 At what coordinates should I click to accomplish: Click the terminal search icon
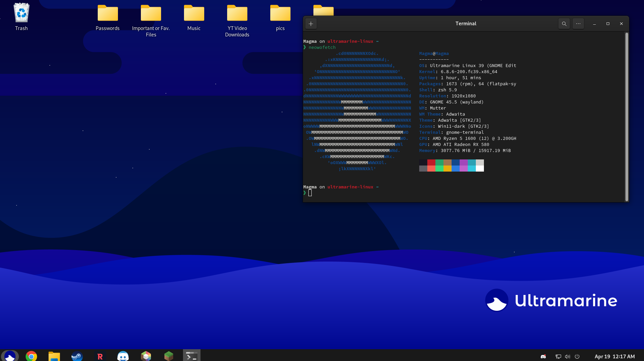point(564,24)
